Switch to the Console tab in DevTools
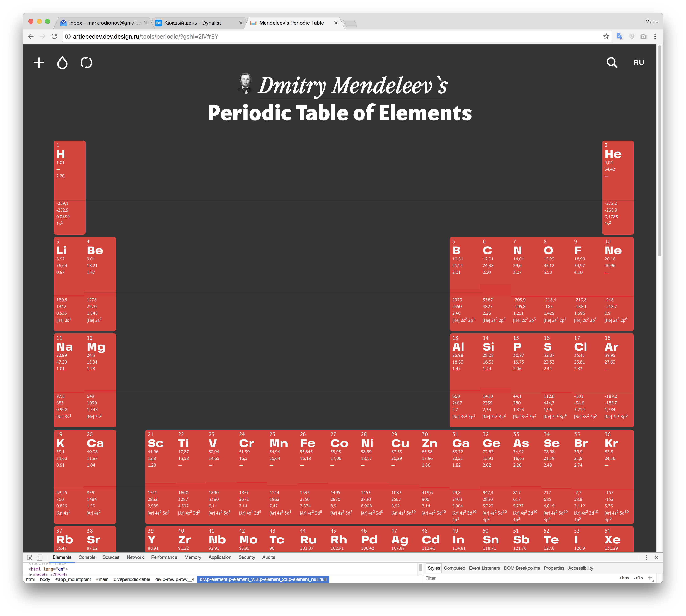The image size is (686, 616). point(87,557)
